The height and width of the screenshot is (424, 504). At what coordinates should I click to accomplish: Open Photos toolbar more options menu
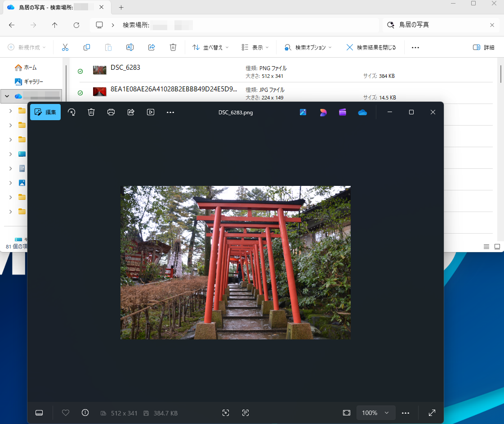(x=170, y=112)
